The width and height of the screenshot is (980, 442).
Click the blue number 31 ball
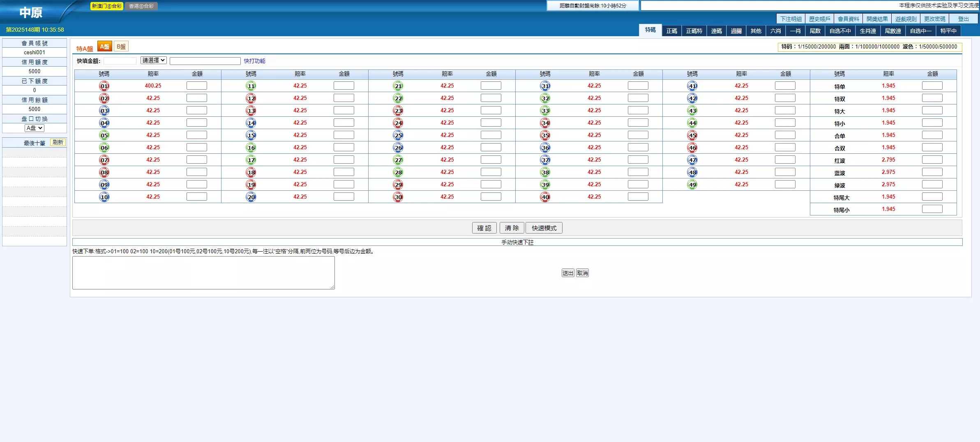pos(545,86)
